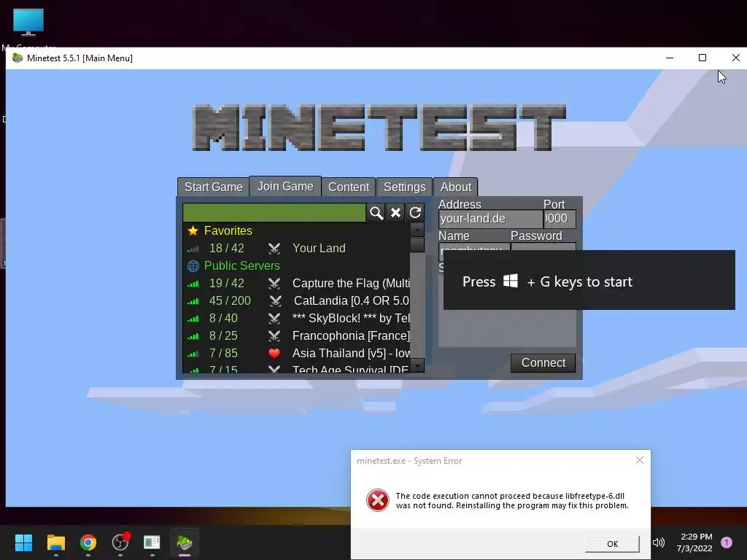Click the Public Servers globe icon

[x=193, y=265]
